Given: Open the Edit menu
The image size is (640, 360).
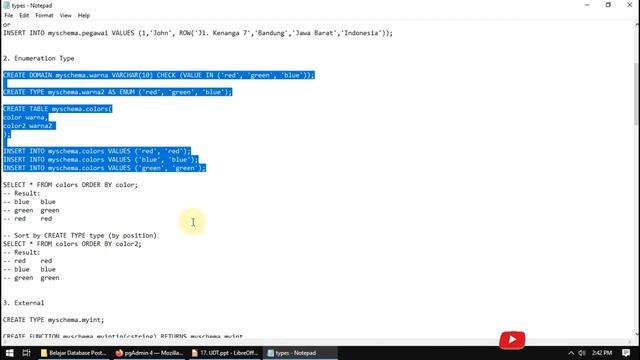Looking at the screenshot, I should click(24, 16).
